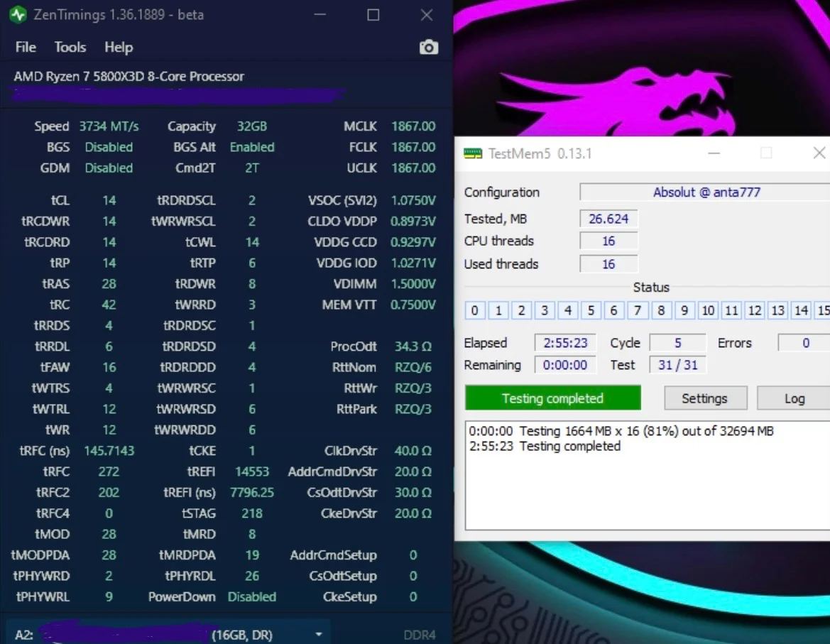830x644 pixels.
Task: Click the GDM value Disabled
Action: point(109,168)
